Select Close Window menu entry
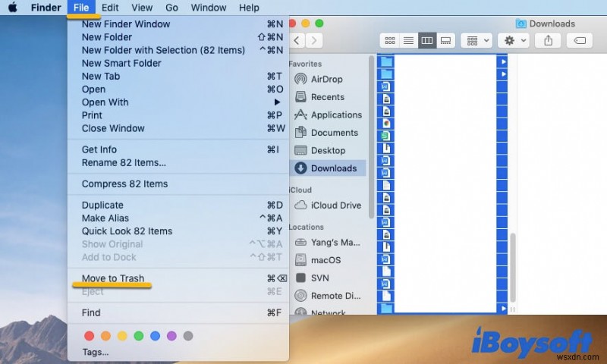Screen dimensions: 607x364 click(178, 128)
